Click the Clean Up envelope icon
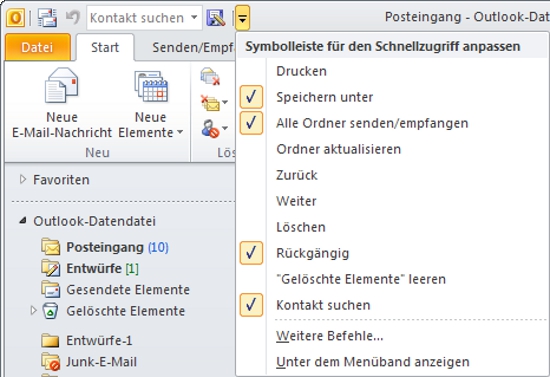The image size is (550, 377). point(210,102)
